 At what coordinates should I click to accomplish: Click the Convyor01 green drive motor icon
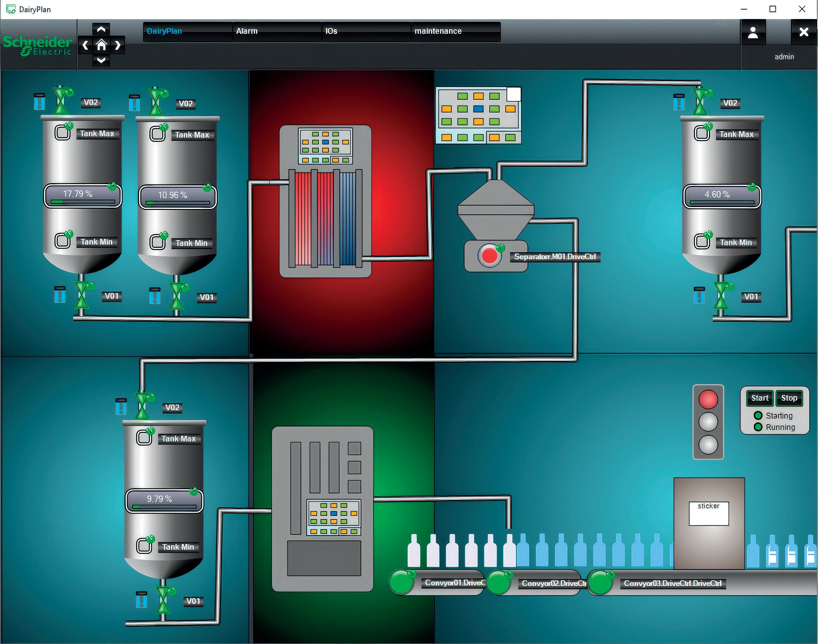click(401, 583)
